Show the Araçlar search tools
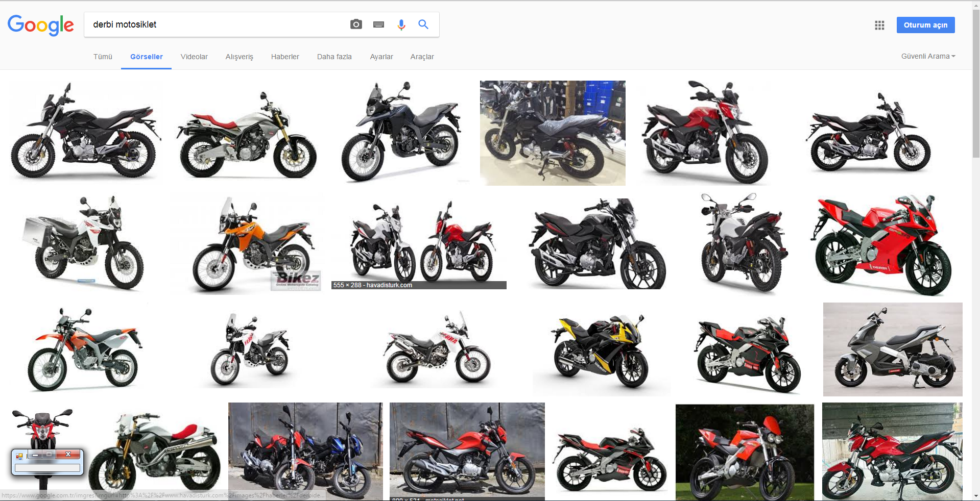 (422, 57)
